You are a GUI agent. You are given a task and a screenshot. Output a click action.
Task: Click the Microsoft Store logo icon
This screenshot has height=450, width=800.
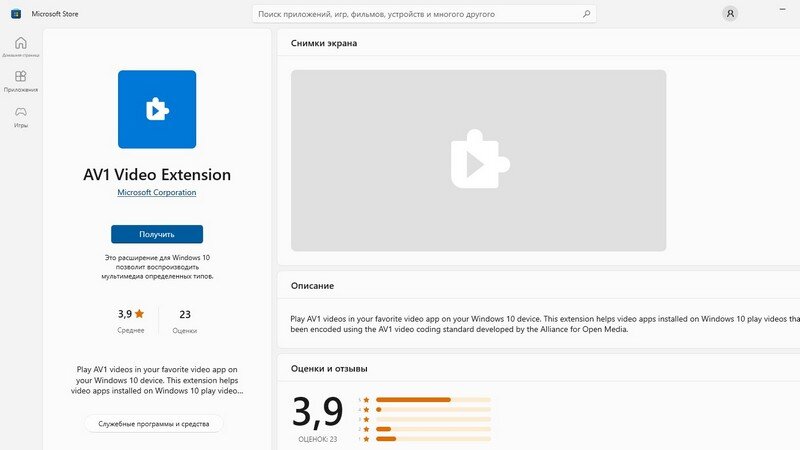click(x=16, y=14)
